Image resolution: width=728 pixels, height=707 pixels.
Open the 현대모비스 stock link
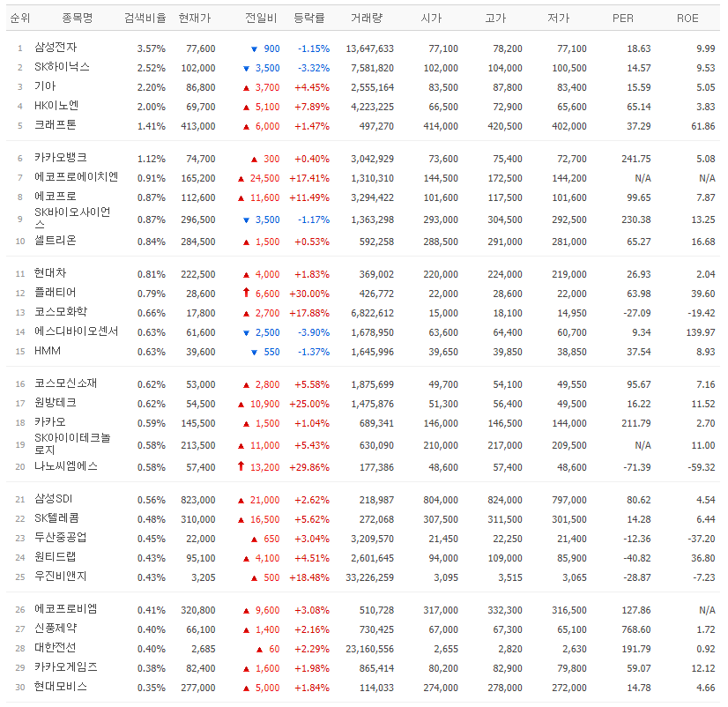tap(60, 688)
